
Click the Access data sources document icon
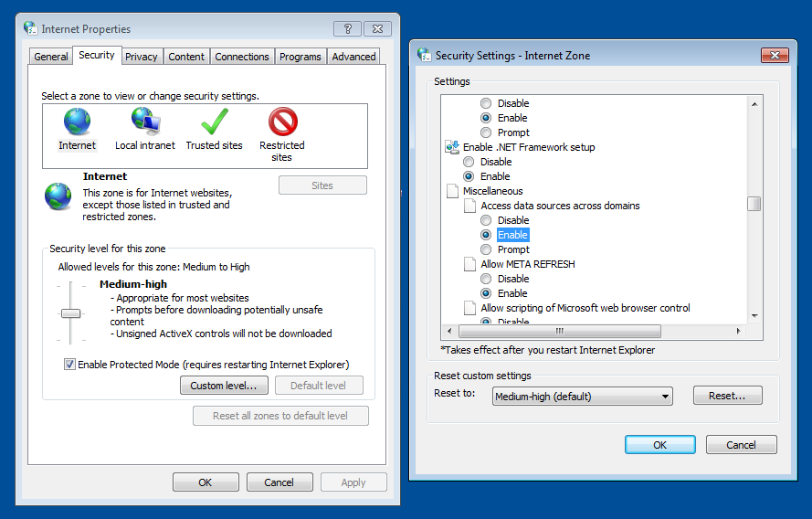[x=470, y=206]
